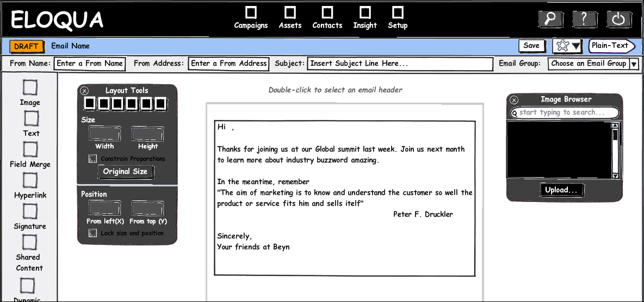Click the DRAFT status badge
Image resolution: width=644 pixels, height=302 pixels.
coord(27,46)
